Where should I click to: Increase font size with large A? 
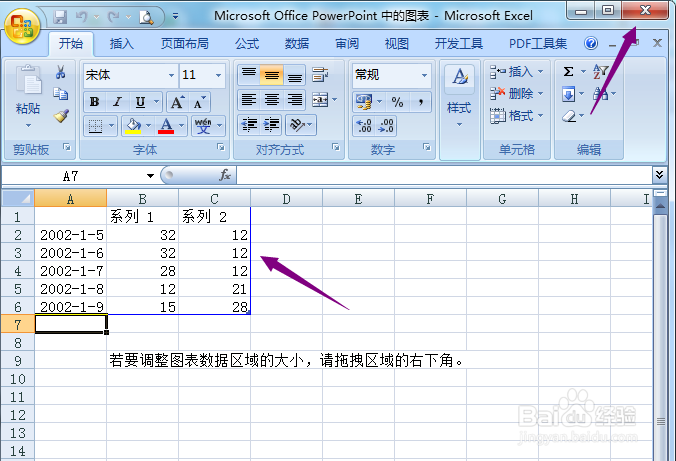[x=177, y=102]
